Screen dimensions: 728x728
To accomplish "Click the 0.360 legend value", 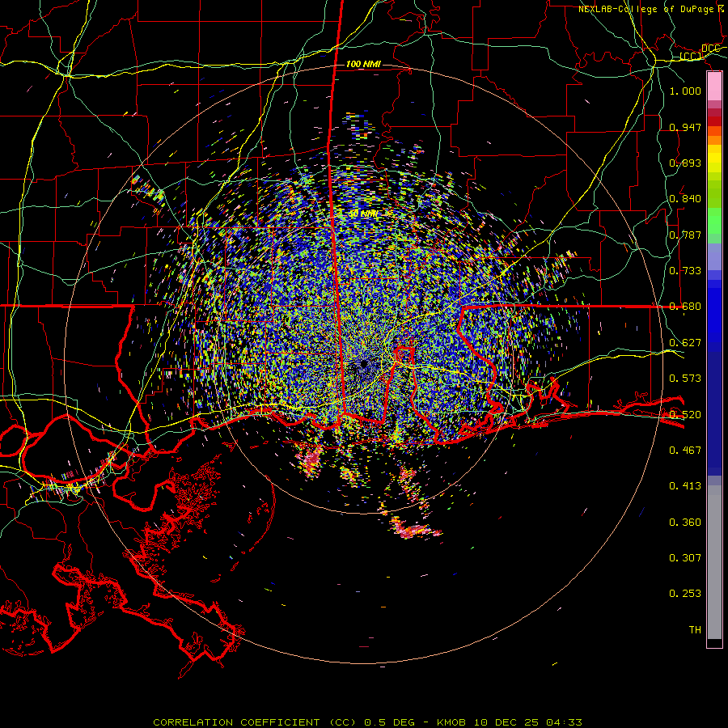I will 685,522.
